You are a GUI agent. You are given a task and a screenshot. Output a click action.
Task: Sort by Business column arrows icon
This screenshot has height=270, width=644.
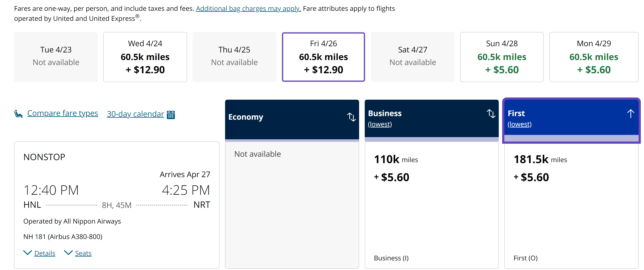[491, 113]
